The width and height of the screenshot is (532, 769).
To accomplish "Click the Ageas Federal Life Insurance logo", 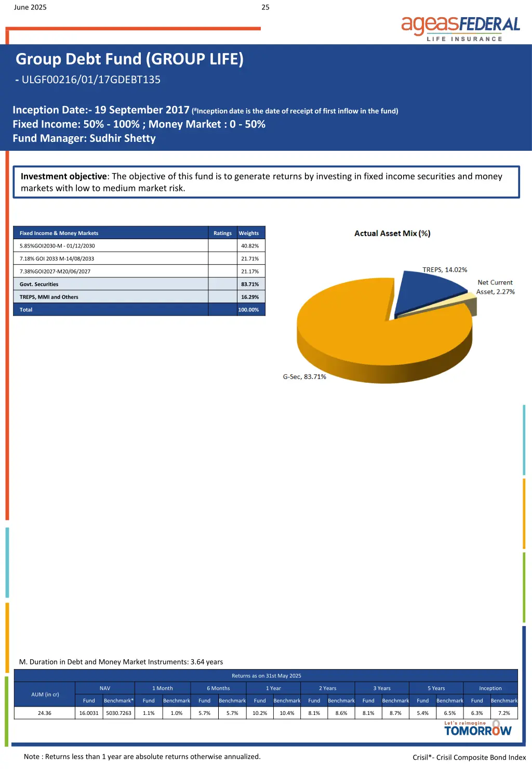I will pyautogui.click(x=460, y=29).
